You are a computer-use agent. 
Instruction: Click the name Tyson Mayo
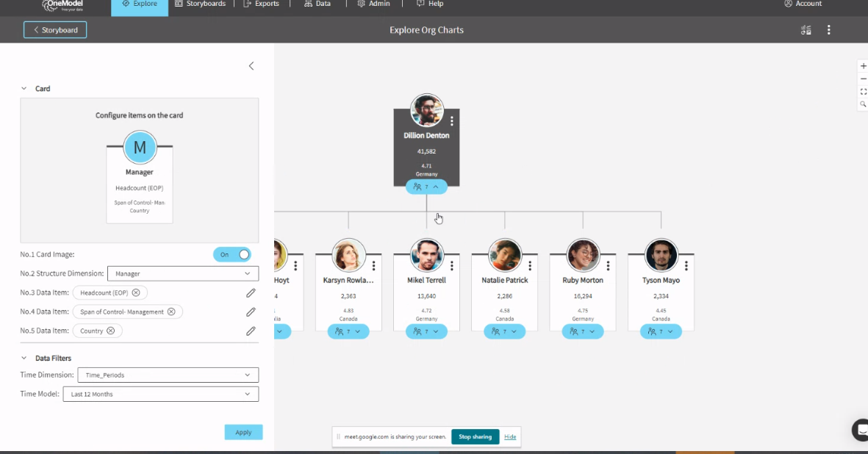(x=661, y=281)
